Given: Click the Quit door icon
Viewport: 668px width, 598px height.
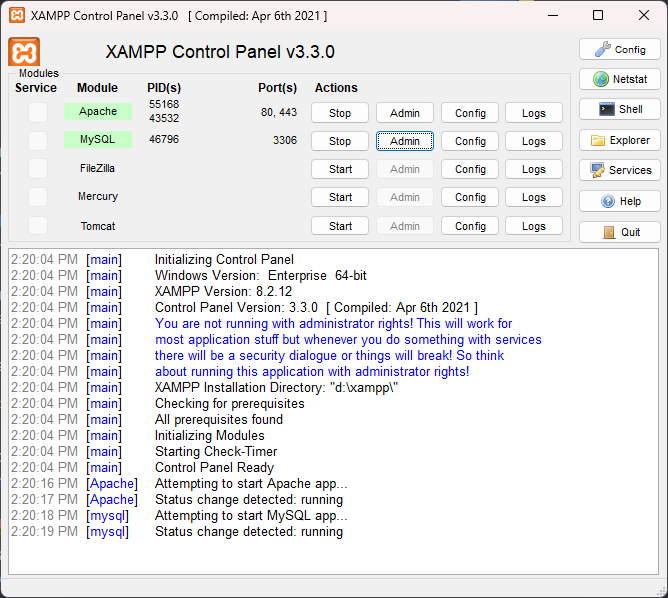Looking at the screenshot, I should click(609, 232).
